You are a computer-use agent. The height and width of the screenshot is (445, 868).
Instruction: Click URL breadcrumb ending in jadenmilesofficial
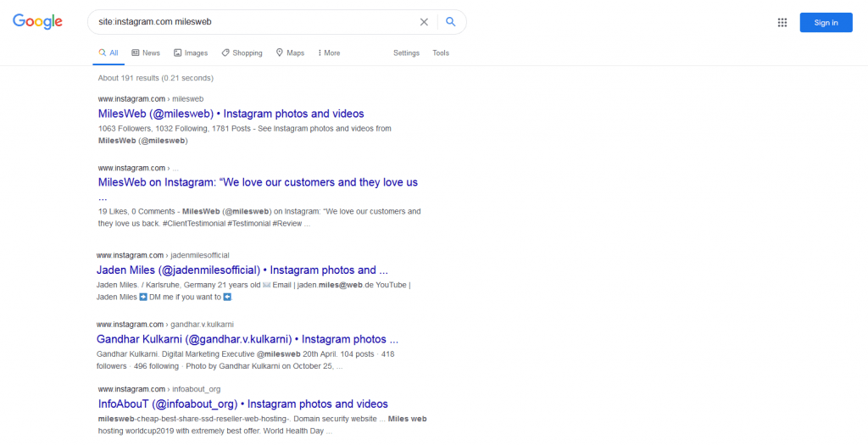point(163,255)
